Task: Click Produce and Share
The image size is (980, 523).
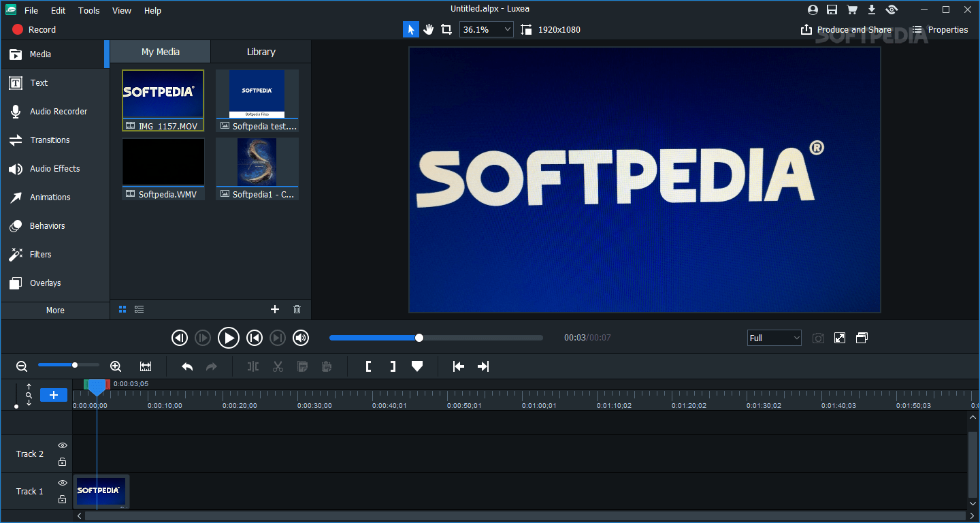Action: 846,29
